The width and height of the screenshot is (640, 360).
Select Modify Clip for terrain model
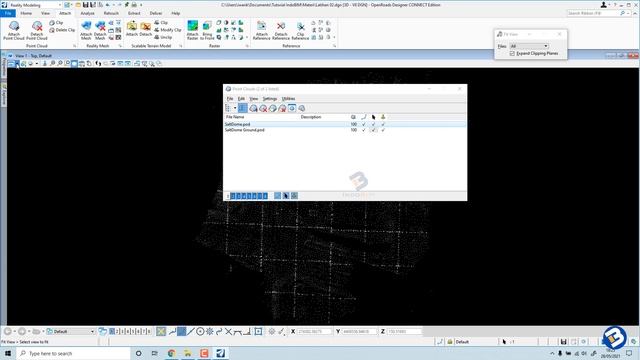(x=168, y=30)
